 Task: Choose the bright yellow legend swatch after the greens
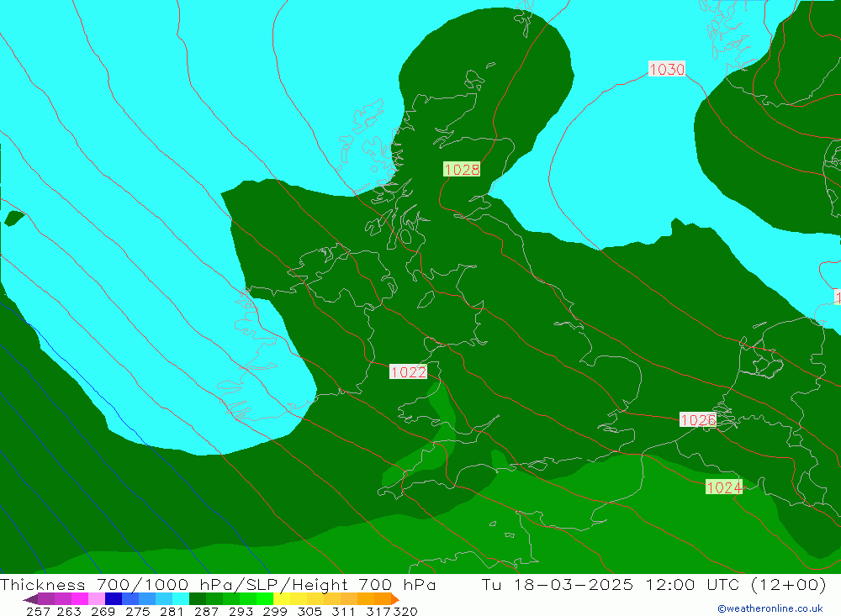pos(282,599)
